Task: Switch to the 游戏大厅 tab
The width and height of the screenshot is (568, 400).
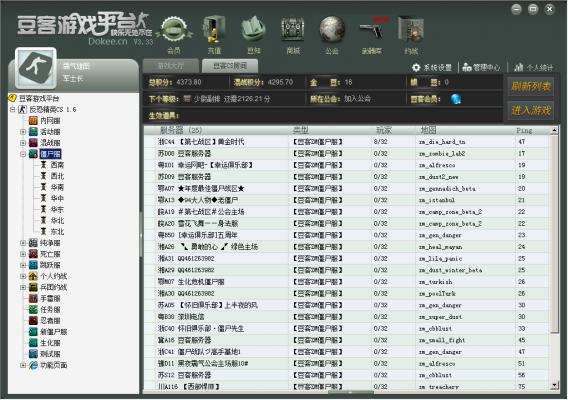Action: [171, 66]
